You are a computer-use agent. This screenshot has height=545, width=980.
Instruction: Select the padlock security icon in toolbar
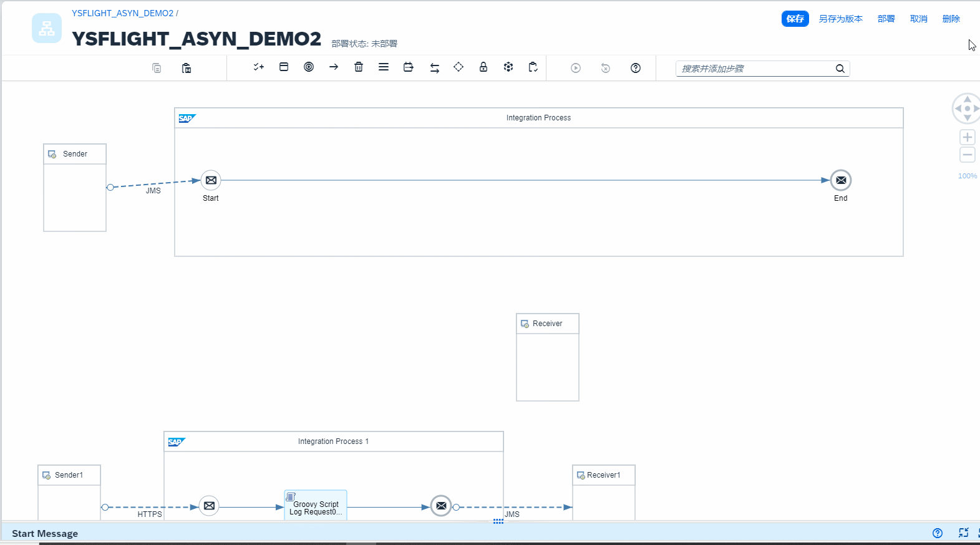pos(483,67)
